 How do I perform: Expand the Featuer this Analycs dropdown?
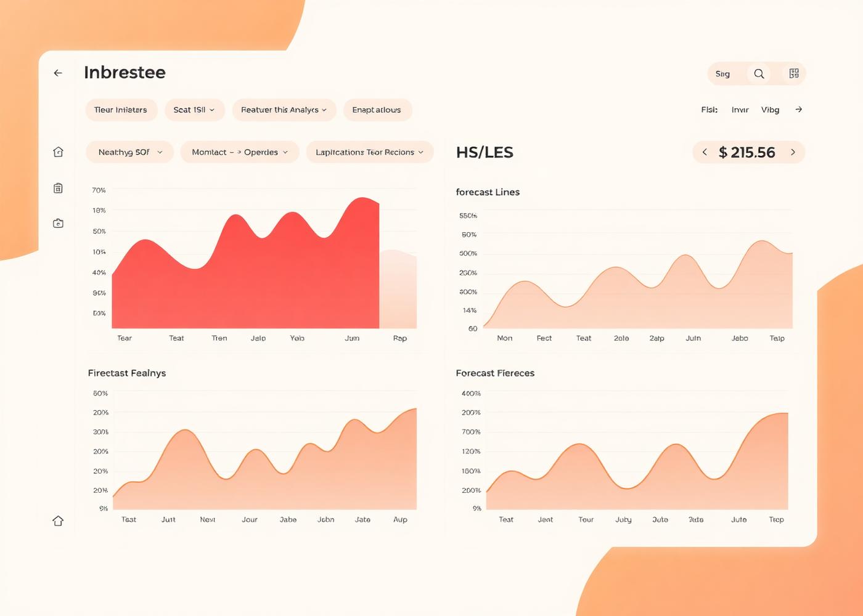point(284,110)
